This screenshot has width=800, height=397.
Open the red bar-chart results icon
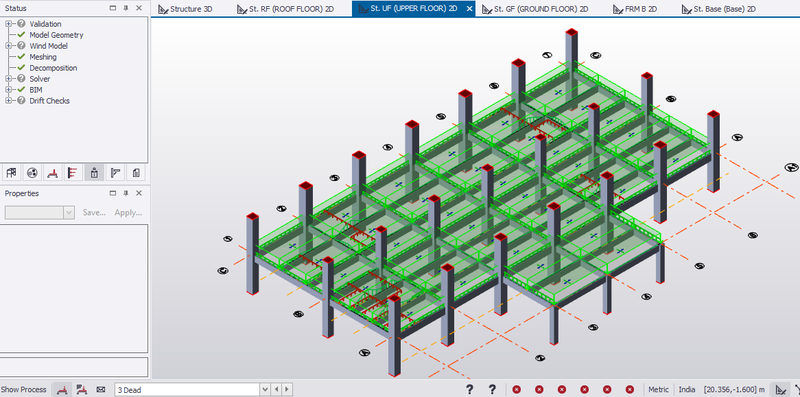(72, 173)
